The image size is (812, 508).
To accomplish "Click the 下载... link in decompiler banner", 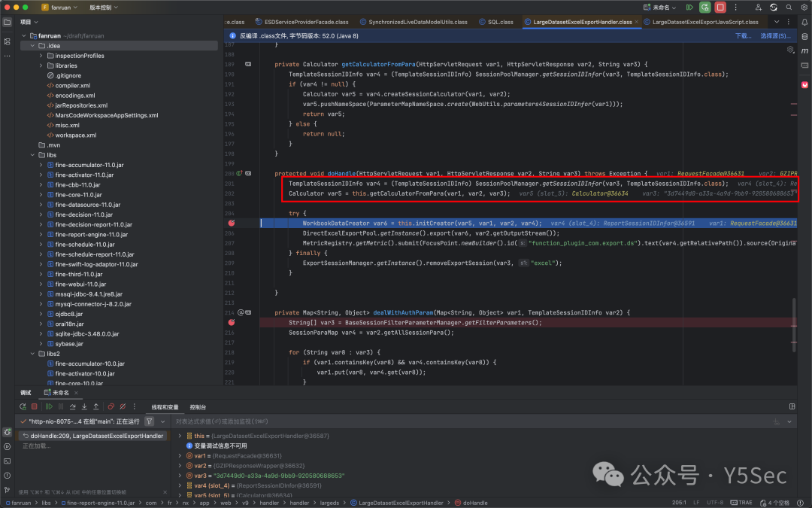I will pyautogui.click(x=743, y=36).
